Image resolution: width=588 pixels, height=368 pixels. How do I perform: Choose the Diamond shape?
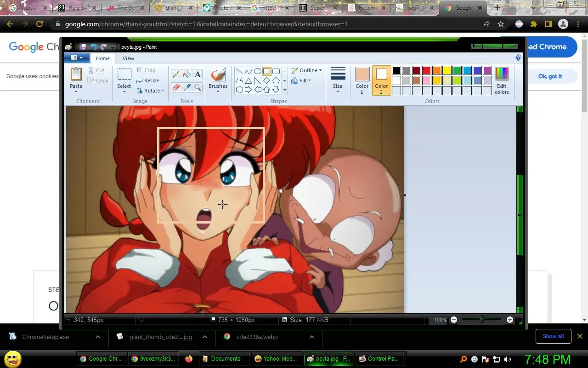pyautogui.click(x=267, y=80)
